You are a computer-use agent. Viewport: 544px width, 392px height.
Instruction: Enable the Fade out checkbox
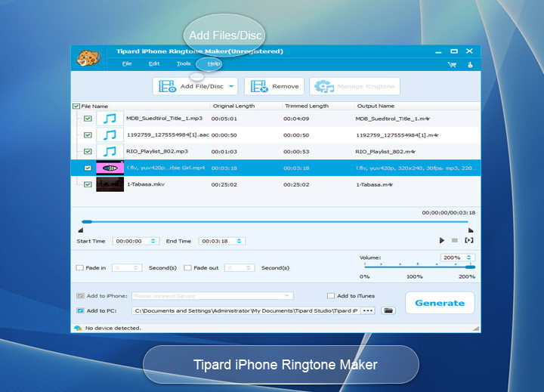[187, 268]
